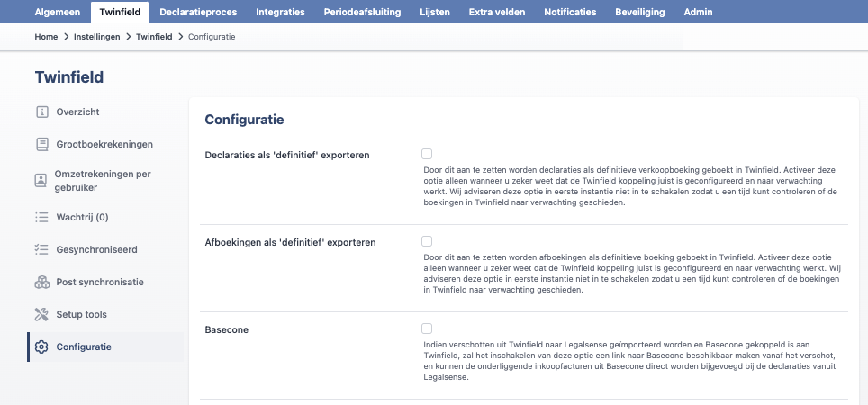The image size is (868, 405).
Task: Click the Overzicht info icon
Action: [x=42, y=112]
